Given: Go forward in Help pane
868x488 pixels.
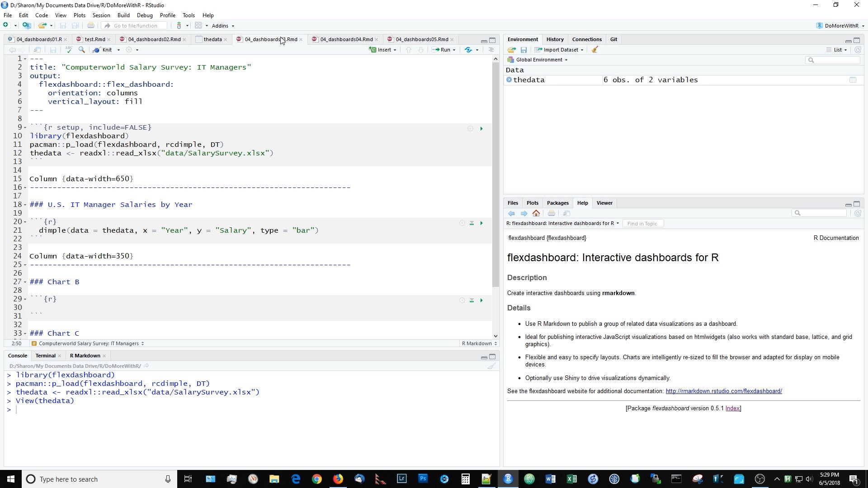Looking at the screenshot, I should [524, 213].
